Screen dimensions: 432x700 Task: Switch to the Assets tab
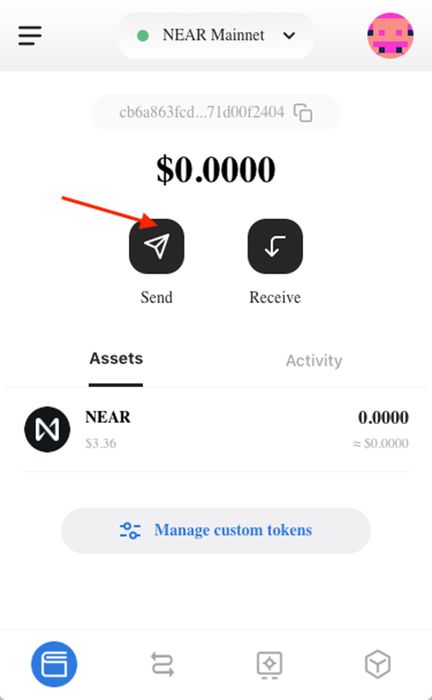click(116, 359)
